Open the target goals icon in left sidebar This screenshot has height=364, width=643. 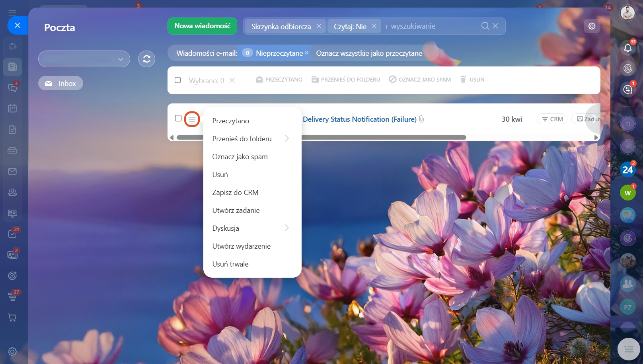click(12, 275)
